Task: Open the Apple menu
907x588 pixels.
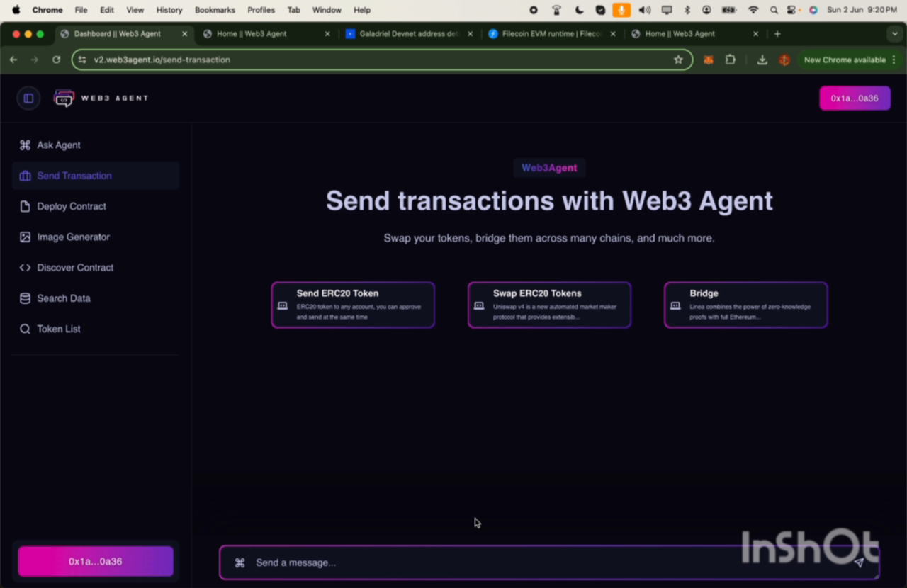Action: pyautogui.click(x=16, y=10)
